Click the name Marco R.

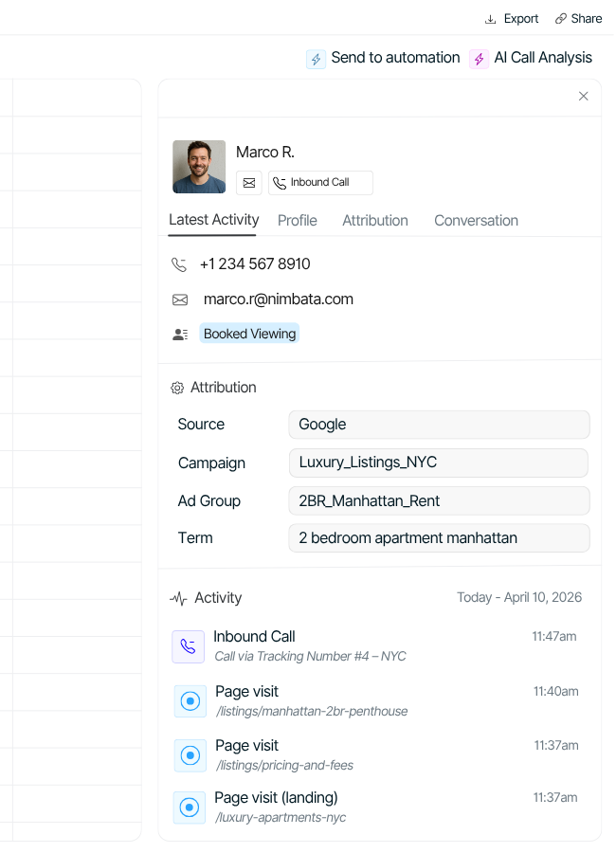pos(265,153)
